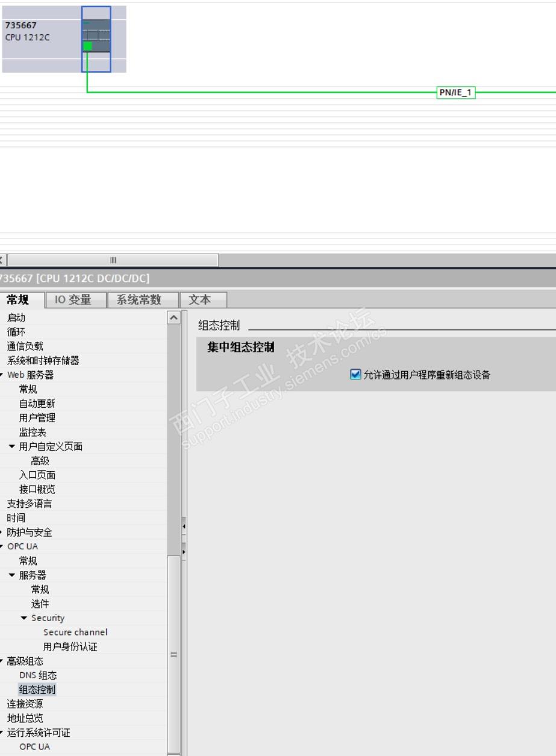
Task: Open the IO 变量 tab
Action: (x=75, y=300)
